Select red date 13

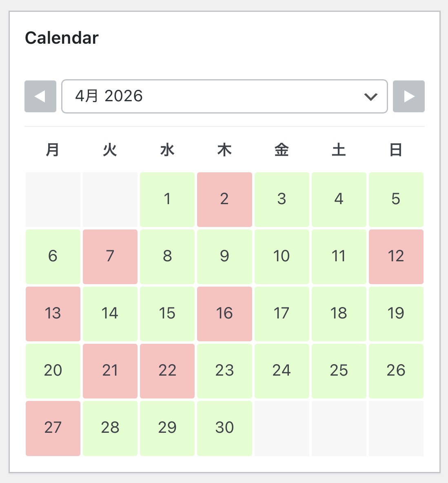pos(53,314)
